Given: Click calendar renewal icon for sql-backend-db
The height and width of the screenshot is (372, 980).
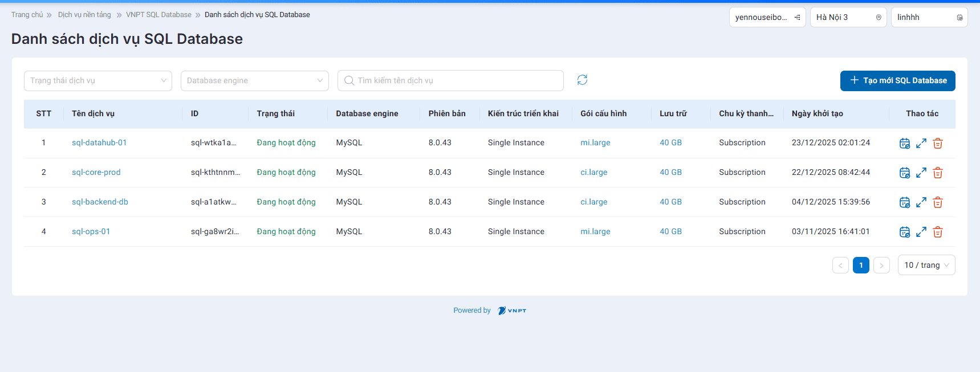Looking at the screenshot, I should point(904,202).
